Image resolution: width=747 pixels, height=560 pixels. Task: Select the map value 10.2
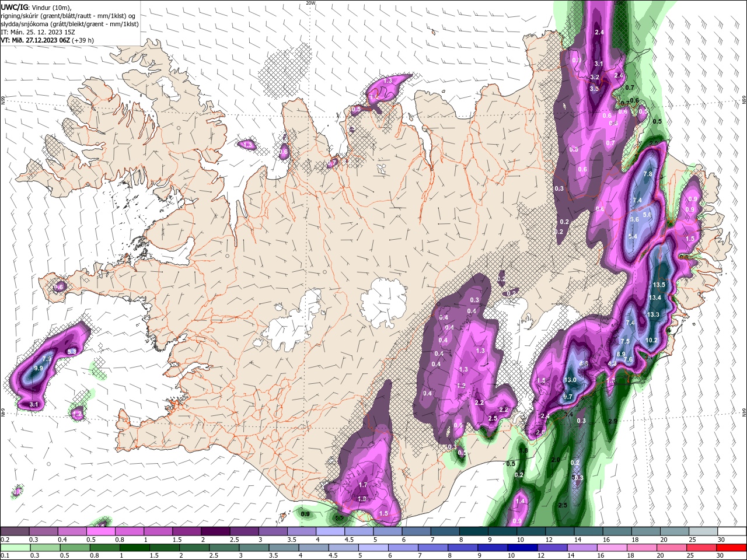pyautogui.click(x=652, y=341)
